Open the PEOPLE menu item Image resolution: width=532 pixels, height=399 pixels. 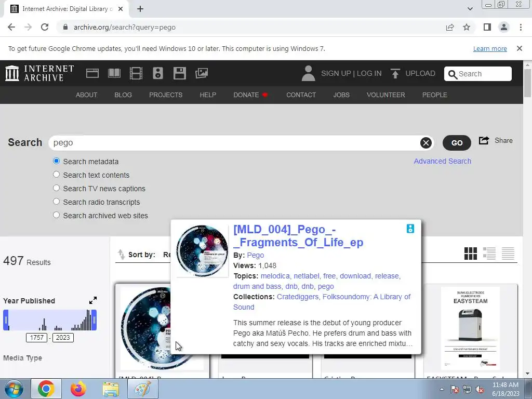[435, 95]
